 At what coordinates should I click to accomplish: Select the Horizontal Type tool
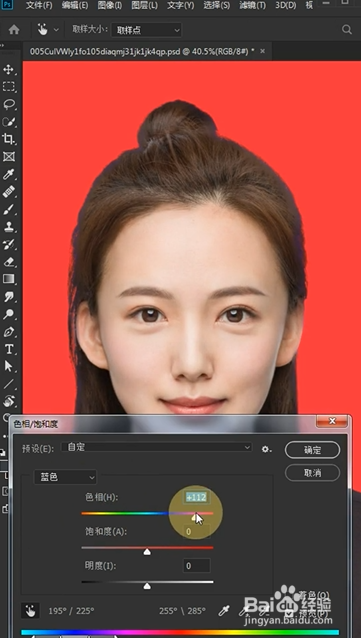click(x=9, y=349)
